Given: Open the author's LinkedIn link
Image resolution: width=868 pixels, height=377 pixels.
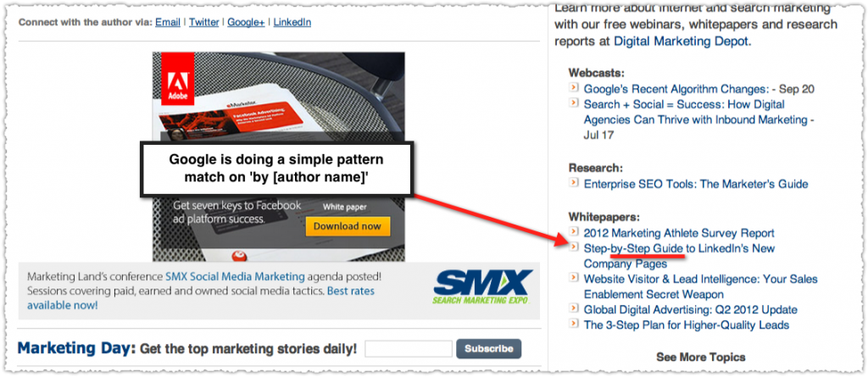Looking at the screenshot, I should pyautogui.click(x=292, y=23).
